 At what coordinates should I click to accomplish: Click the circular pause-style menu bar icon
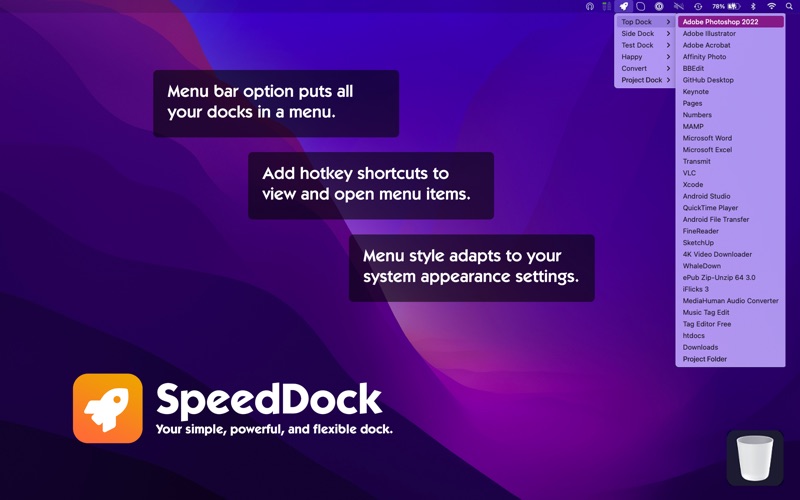[659, 6]
